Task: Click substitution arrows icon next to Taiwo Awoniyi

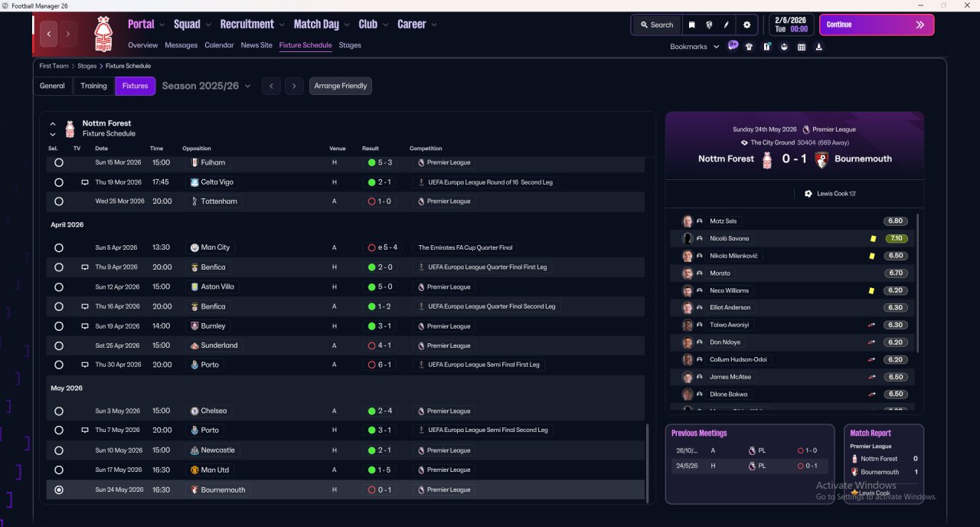Action: (x=871, y=325)
